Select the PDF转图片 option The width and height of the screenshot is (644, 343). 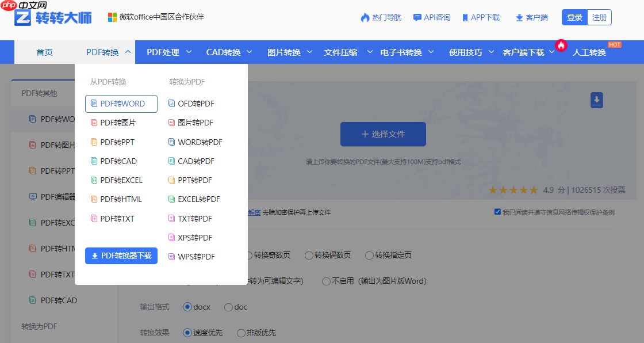(118, 123)
